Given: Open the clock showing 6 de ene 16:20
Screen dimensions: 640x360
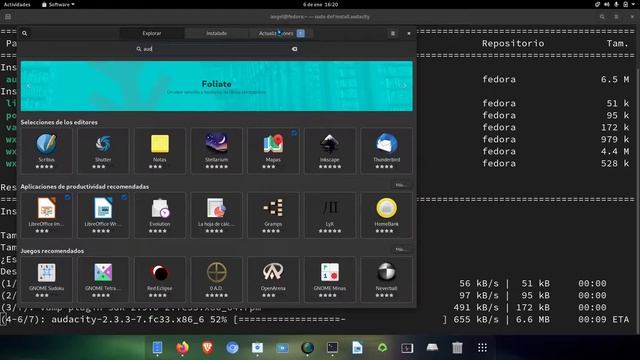Looking at the screenshot, I should [320, 4].
